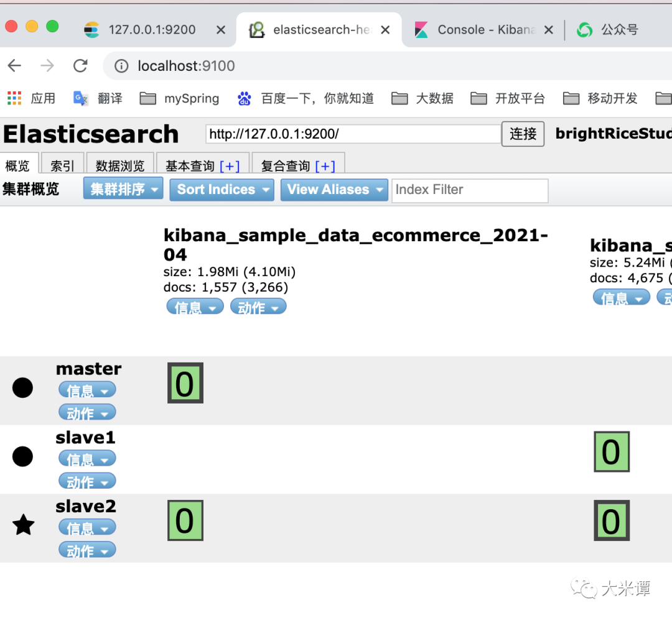Select shard 0 on slave2 in second index
This screenshot has height=618, width=672.
tap(612, 520)
